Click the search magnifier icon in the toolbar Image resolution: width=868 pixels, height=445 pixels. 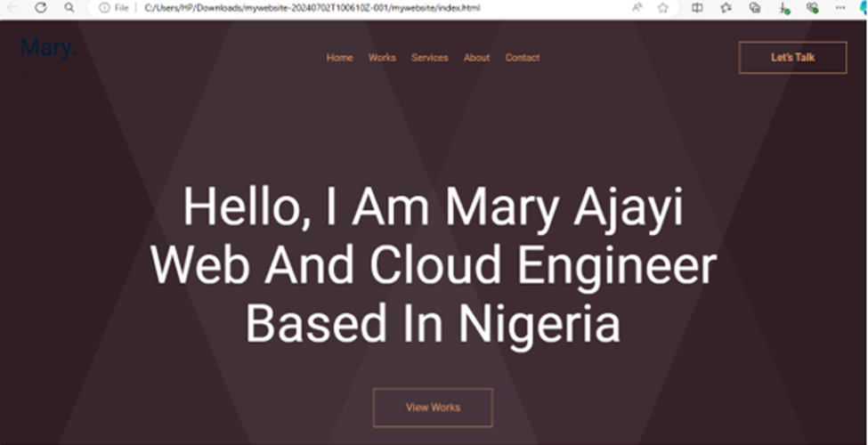(x=69, y=7)
